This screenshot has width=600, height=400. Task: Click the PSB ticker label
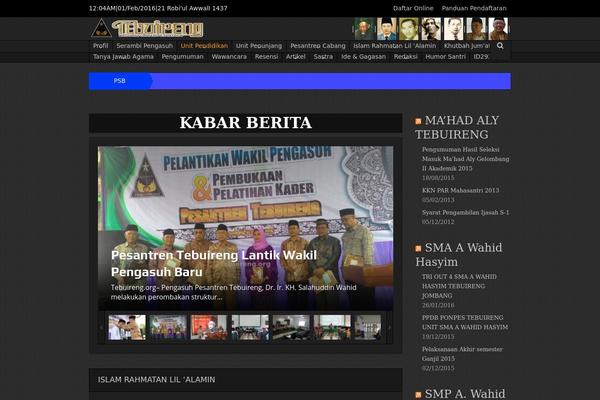click(120, 81)
